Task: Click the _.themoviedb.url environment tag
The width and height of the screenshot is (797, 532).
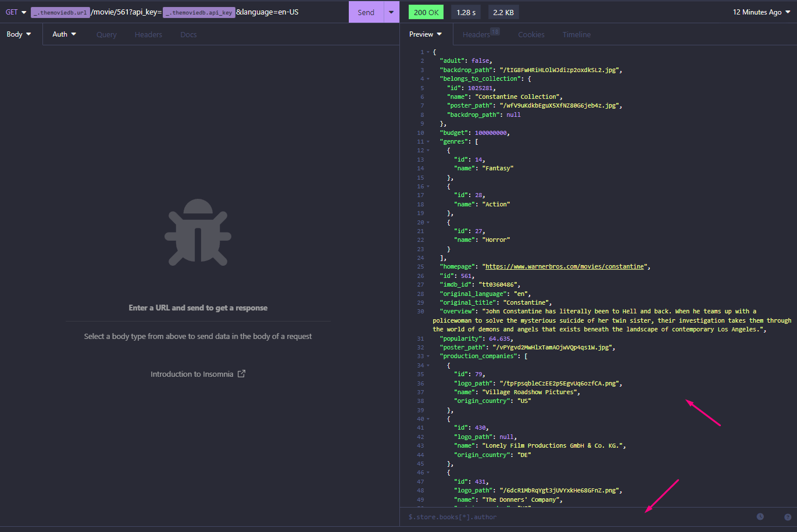Action: pyautogui.click(x=60, y=12)
